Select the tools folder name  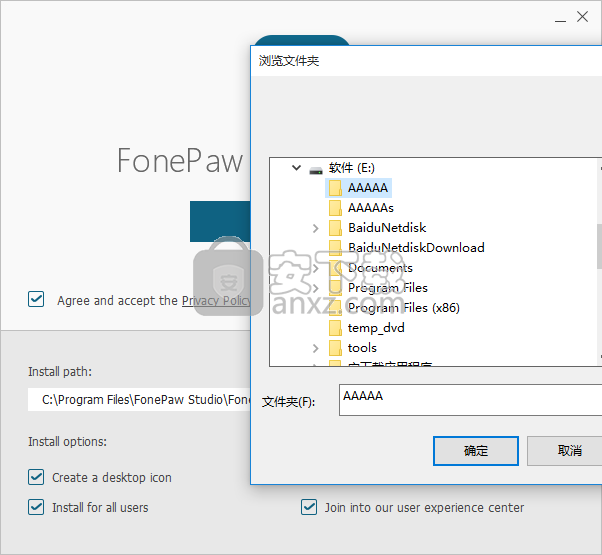click(x=362, y=348)
